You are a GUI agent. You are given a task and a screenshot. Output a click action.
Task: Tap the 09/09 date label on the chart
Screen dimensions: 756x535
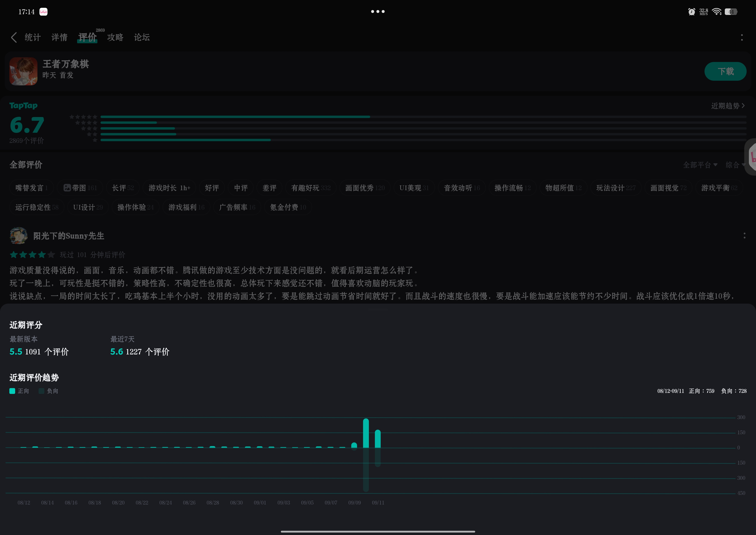coord(354,503)
